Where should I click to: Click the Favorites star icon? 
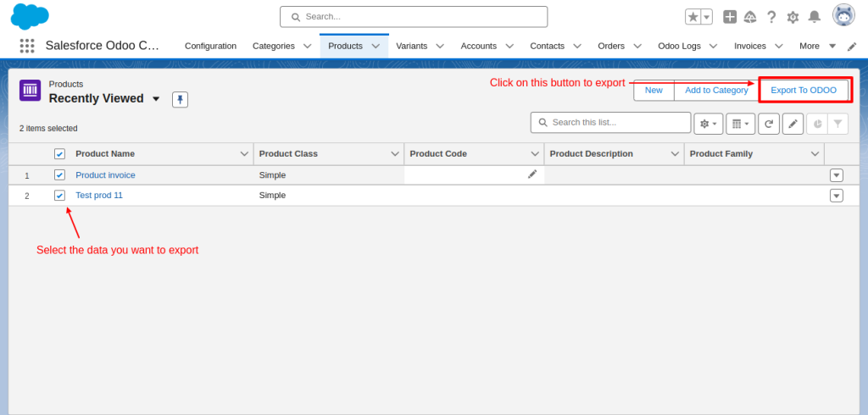693,17
